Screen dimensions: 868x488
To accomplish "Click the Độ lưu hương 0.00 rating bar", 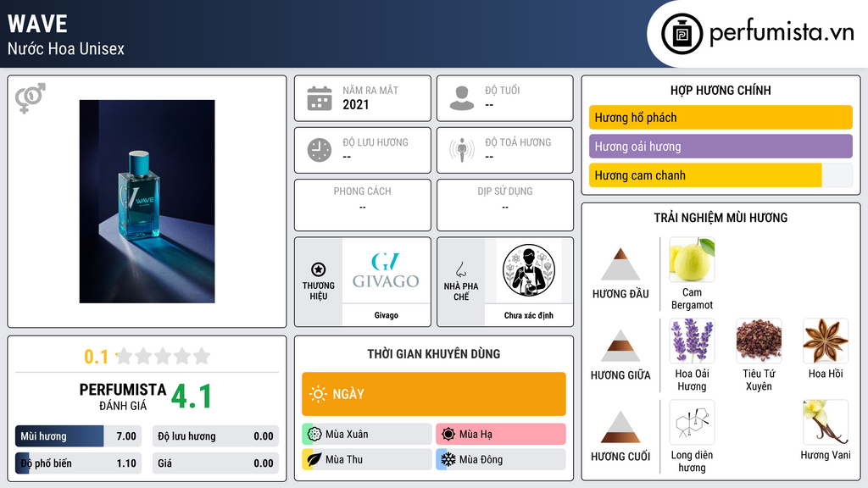I will [215, 436].
